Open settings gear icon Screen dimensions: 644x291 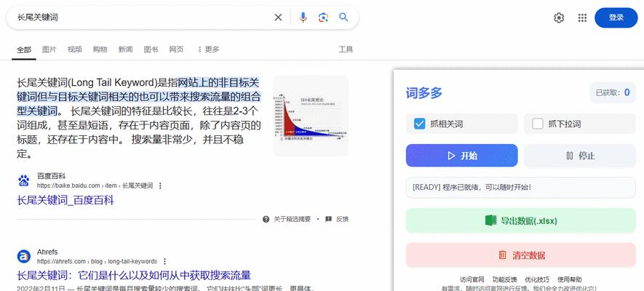(x=559, y=17)
